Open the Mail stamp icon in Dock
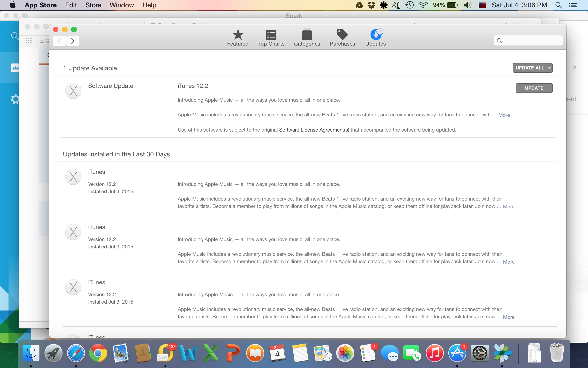 121,353
